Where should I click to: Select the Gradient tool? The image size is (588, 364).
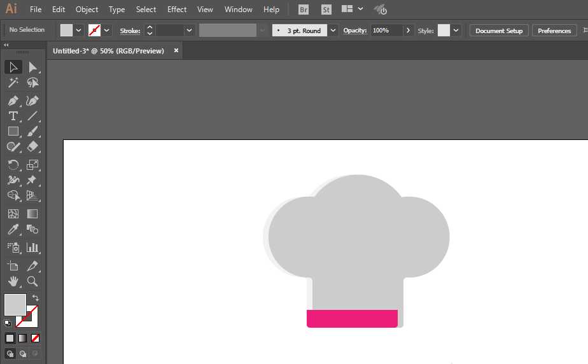[x=32, y=214]
